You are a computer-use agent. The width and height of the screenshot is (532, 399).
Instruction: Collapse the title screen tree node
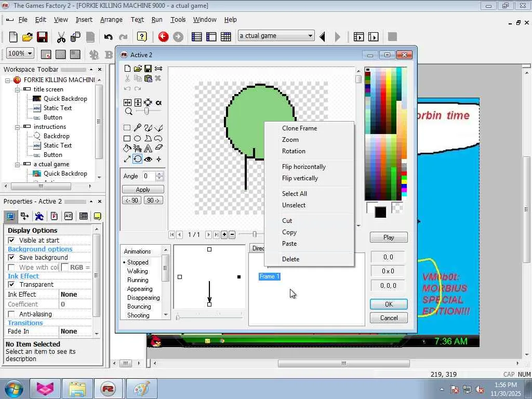(17, 89)
